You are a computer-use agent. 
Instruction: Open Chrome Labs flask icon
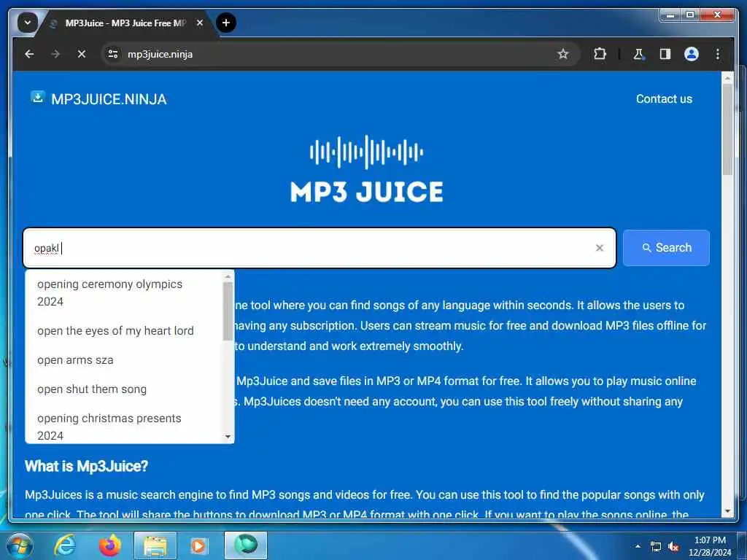638,54
